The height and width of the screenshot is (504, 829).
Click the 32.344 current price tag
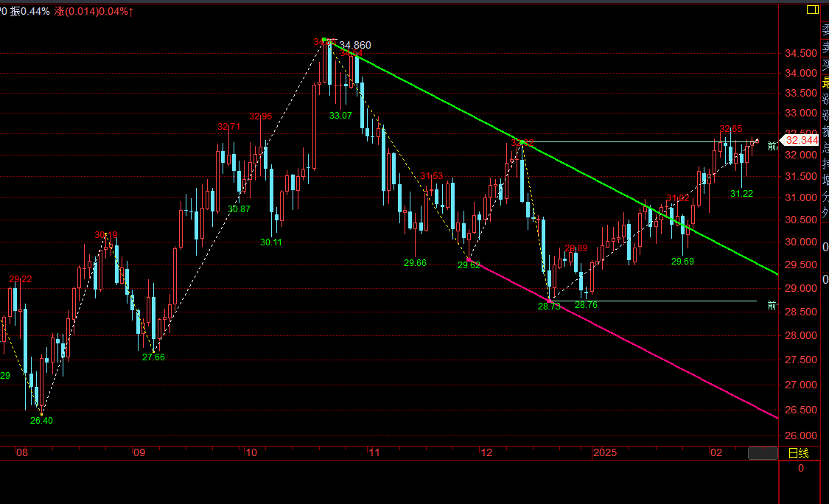click(x=800, y=140)
